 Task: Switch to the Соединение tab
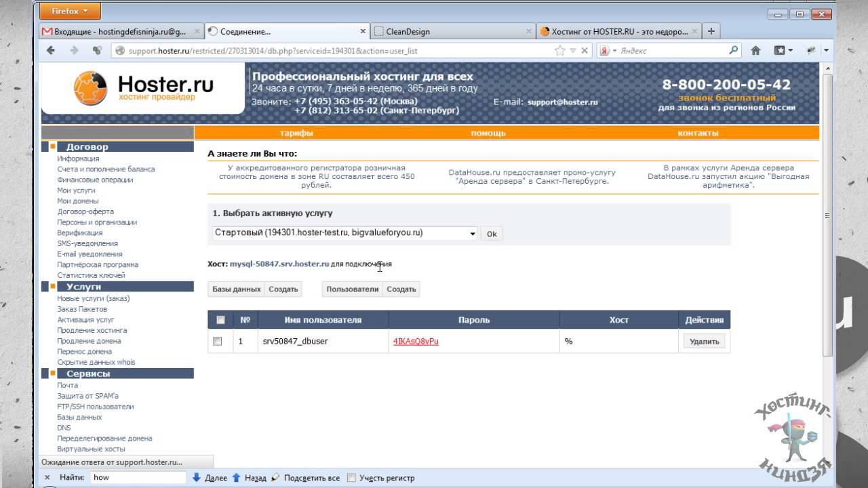tap(288, 31)
